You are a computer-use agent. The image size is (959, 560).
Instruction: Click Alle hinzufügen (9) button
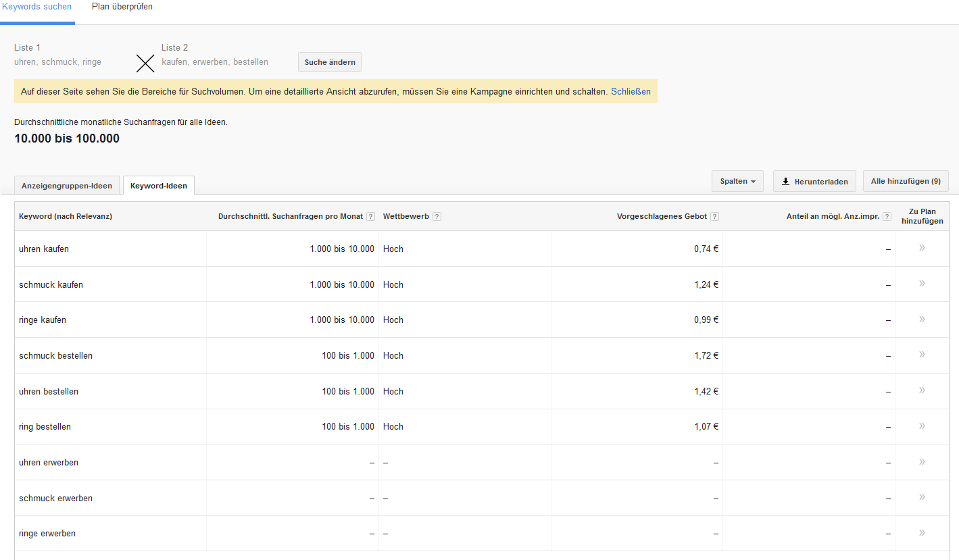(x=905, y=181)
